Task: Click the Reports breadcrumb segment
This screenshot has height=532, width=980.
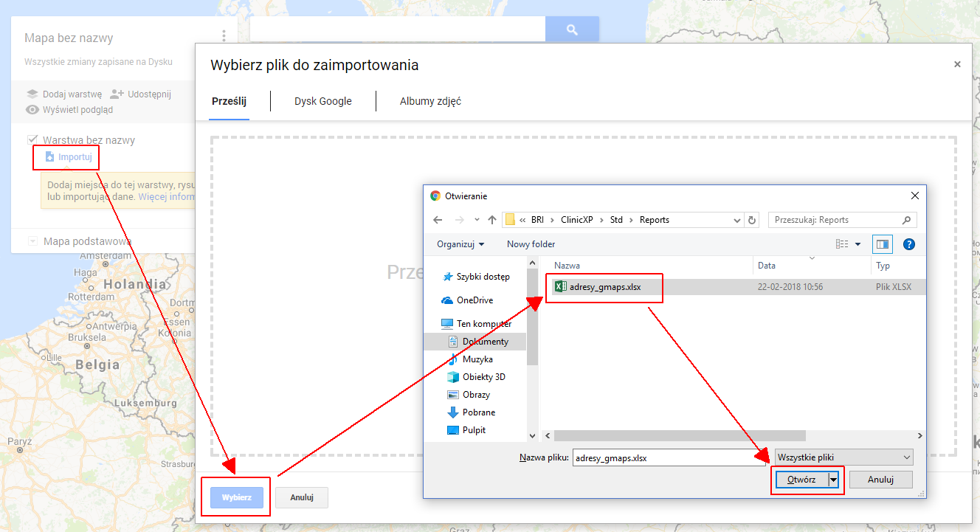Action: [655, 220]
